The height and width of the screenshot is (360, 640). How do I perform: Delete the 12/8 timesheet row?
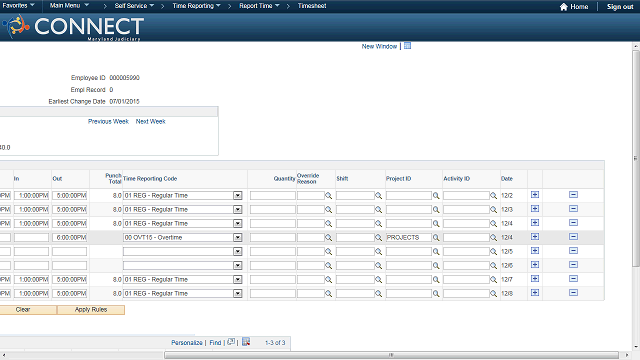click(573, 293)
